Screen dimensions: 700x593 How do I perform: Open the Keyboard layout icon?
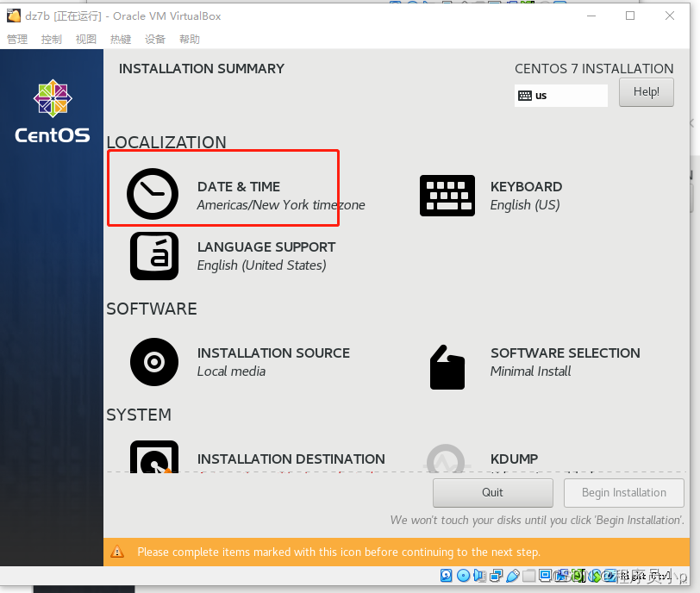tap(447, 196)
